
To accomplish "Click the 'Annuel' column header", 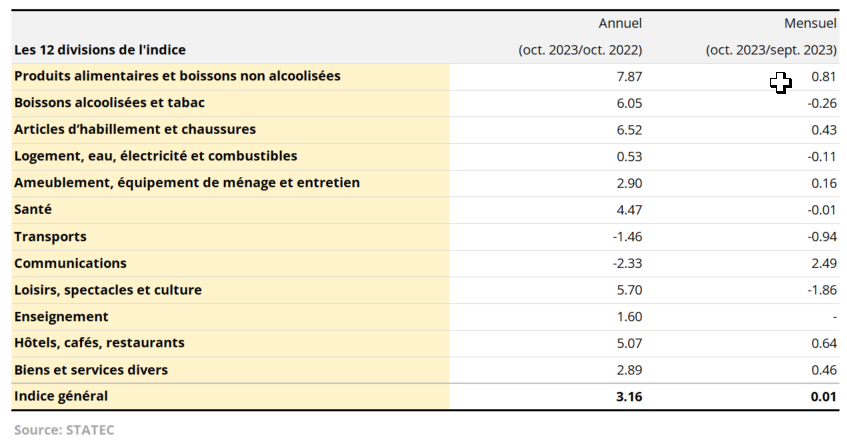I will point(620,23).
